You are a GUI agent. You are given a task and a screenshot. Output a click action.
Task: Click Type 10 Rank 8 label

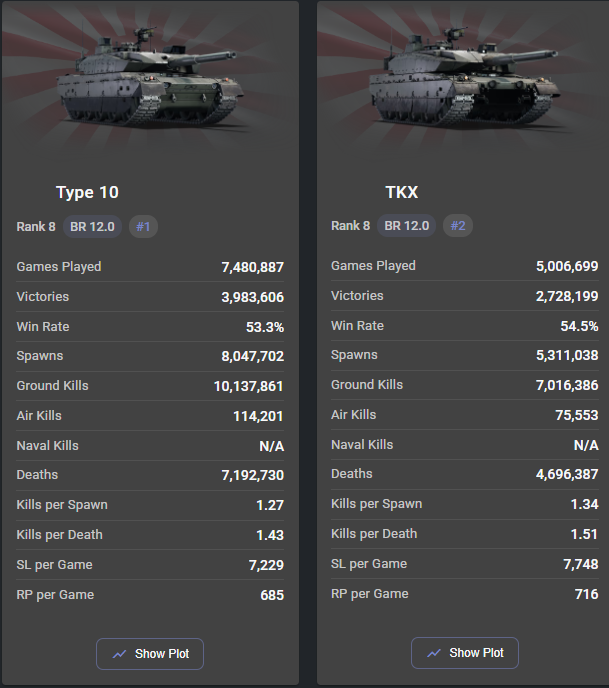(36, 226)
